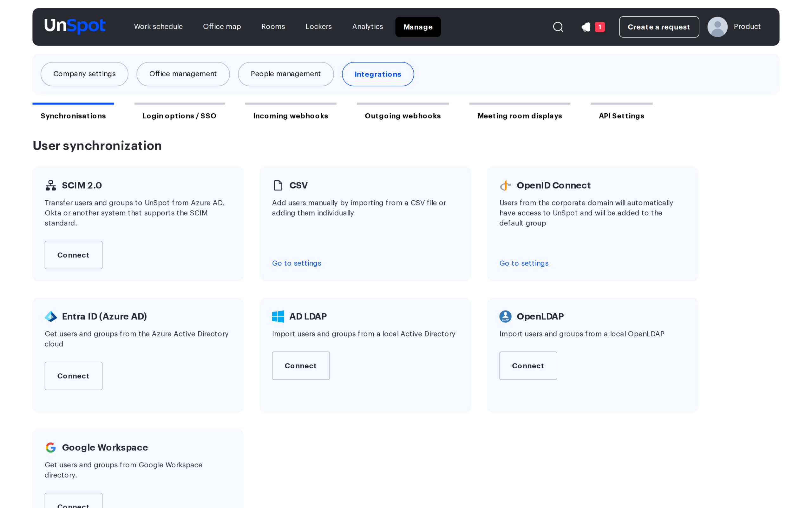Click the User synchronization heading

(97, 145)
